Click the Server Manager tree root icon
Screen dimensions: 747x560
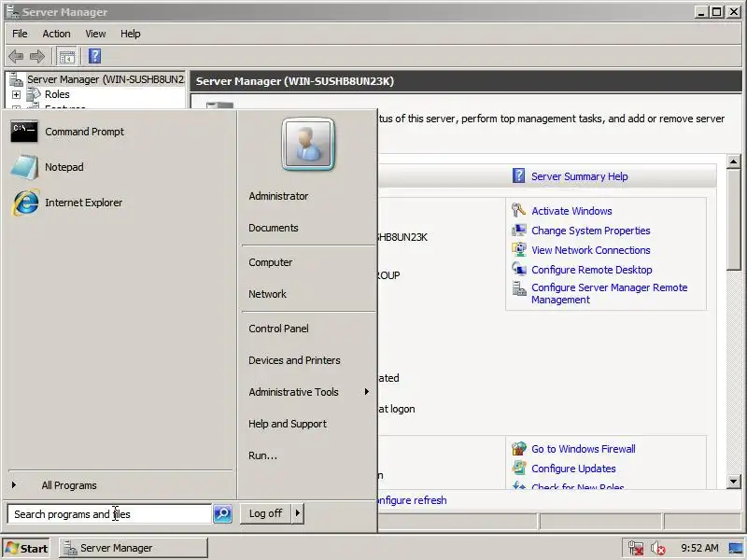(16, 79)
